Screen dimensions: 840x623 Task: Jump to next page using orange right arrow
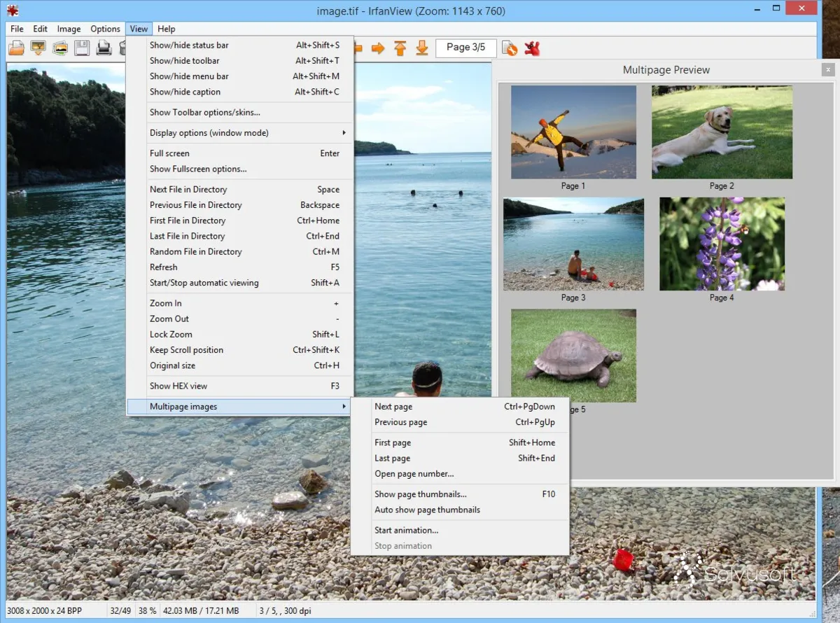pos(377,48)
